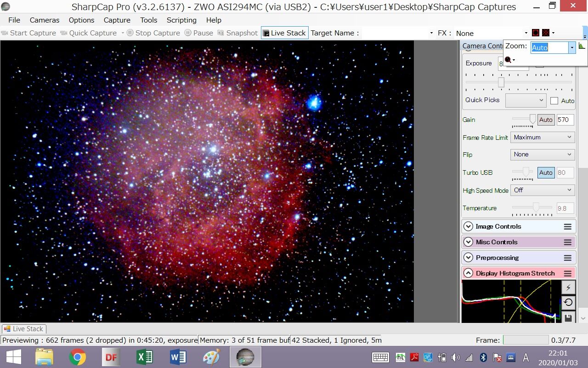The height and width of the screenshot is (368, 588).
Task: Click the battery power tray icon
Action: click(x=442, y=357)
